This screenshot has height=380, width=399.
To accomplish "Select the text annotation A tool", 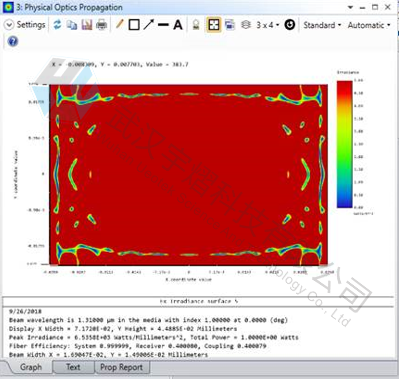I will click(x=178, y=25).
